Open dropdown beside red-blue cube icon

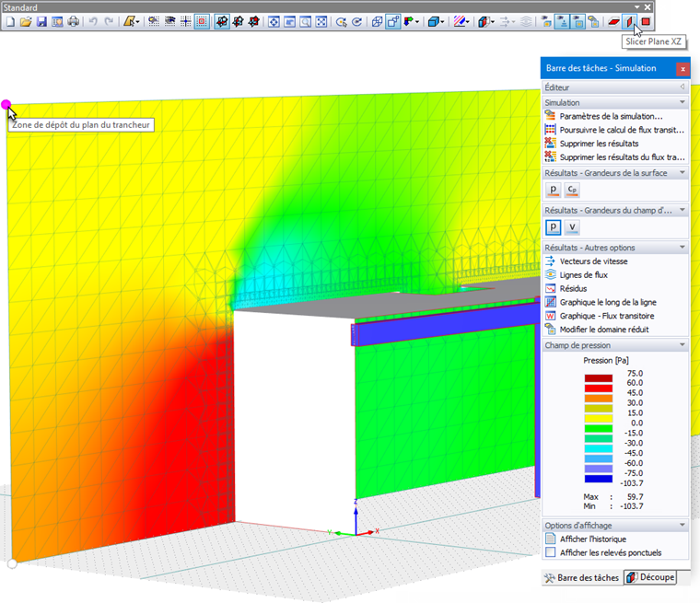pyautogui.click(x=493, y=22)
